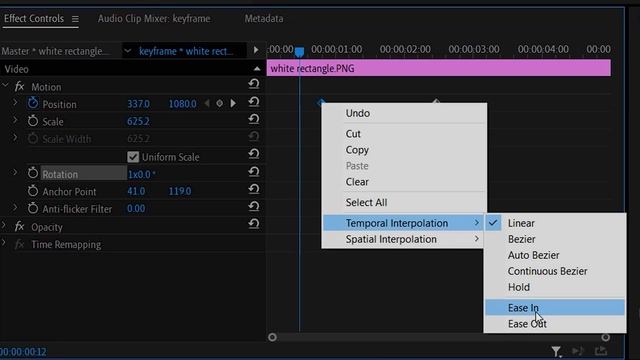Viewport: 640px width, 360px height.
Task: Expand the Time Remapping group
Action: [x=4, y=243]
